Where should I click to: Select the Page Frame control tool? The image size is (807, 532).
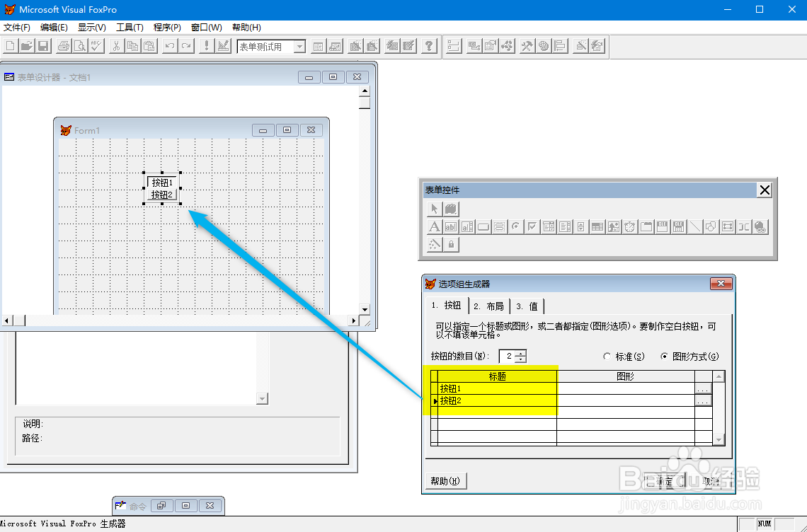tap(646, 227)
